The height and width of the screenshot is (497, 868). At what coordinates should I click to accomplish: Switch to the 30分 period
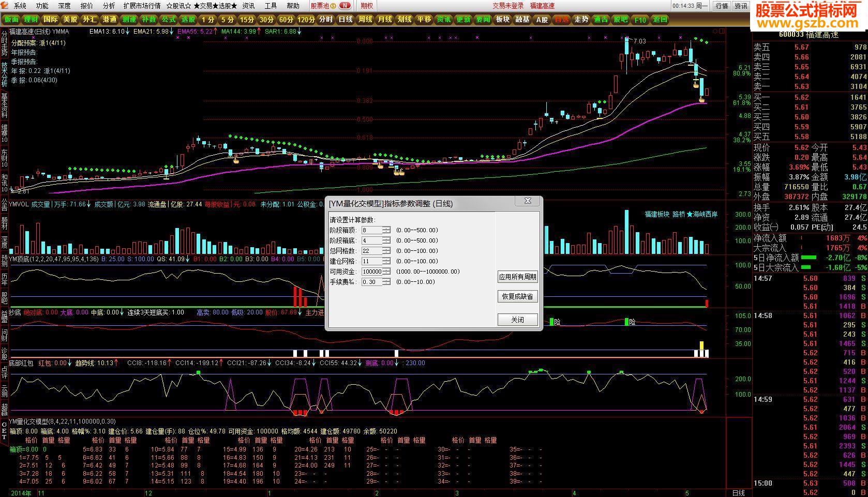pos(267,20)
